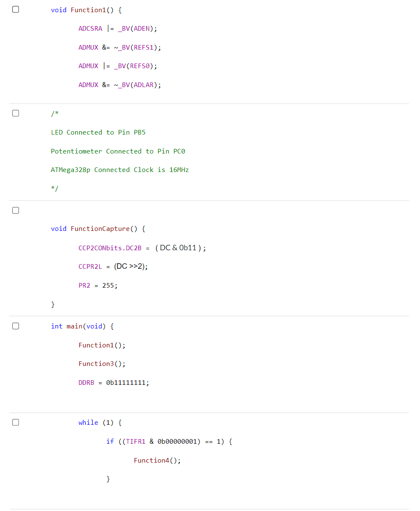420x511 pixels.
Task: Enable the checkbox next to the while loop block
Action: click(x=15, y=422)
